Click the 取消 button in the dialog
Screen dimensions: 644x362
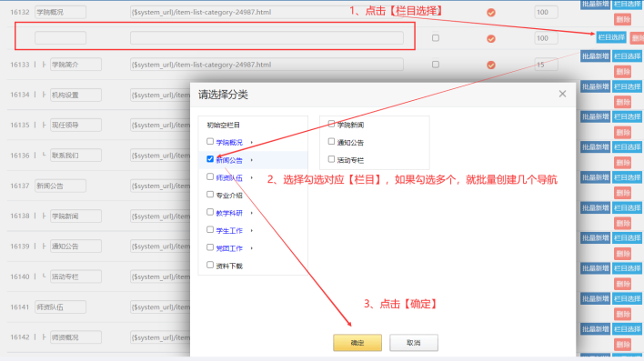[x=414, y=343]
